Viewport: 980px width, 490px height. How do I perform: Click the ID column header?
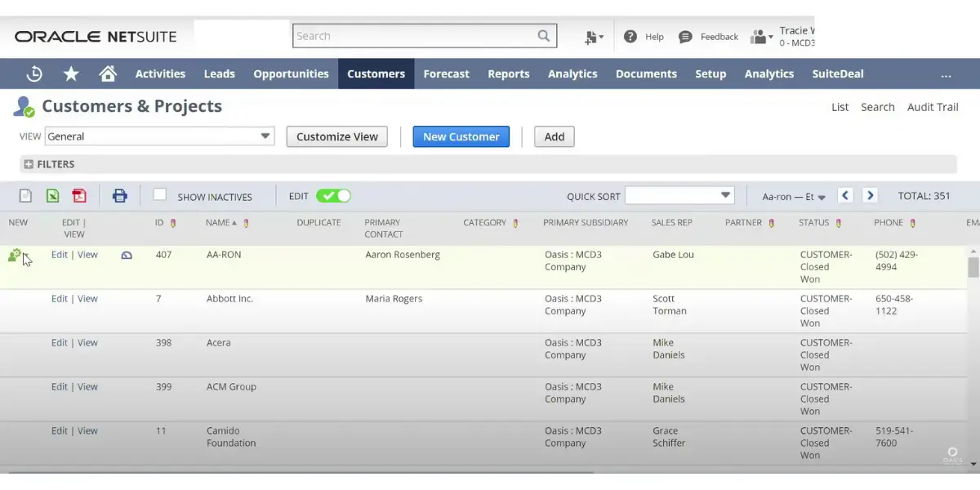tap(159, 223)
